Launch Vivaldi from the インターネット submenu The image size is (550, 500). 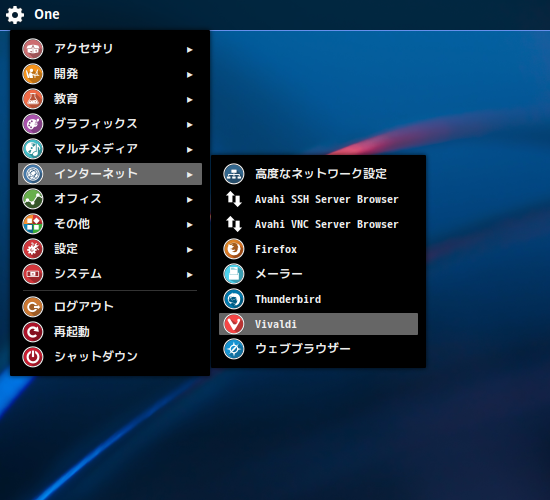[318, 324]
